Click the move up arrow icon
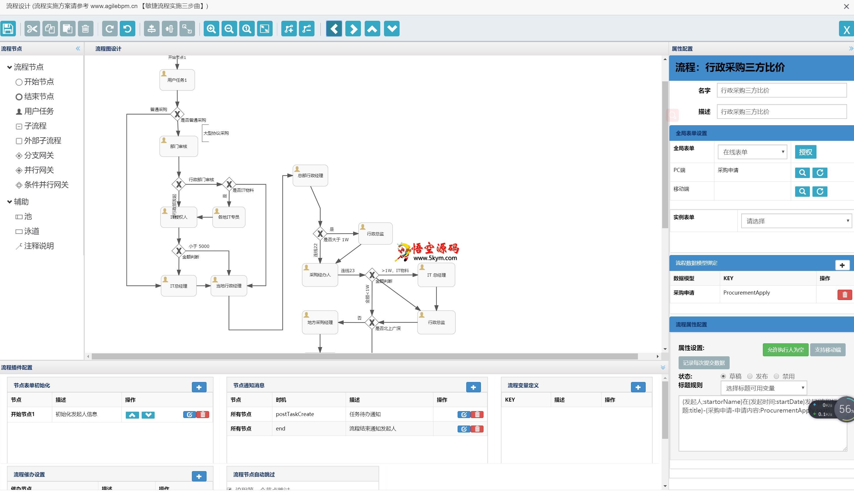The width and height of the screenshot is (854, 504). [372, 29]
